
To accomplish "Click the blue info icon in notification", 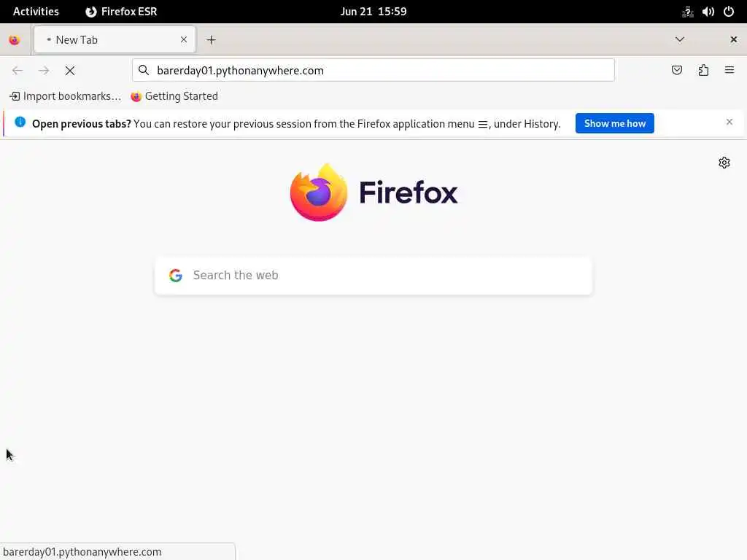I will [x=20, y=122].
